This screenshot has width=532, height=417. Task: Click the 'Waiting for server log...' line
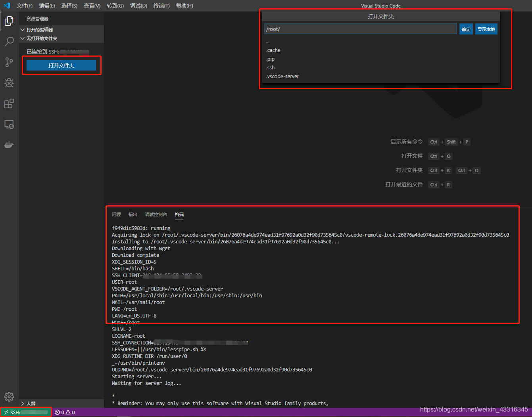click(146, 383)
